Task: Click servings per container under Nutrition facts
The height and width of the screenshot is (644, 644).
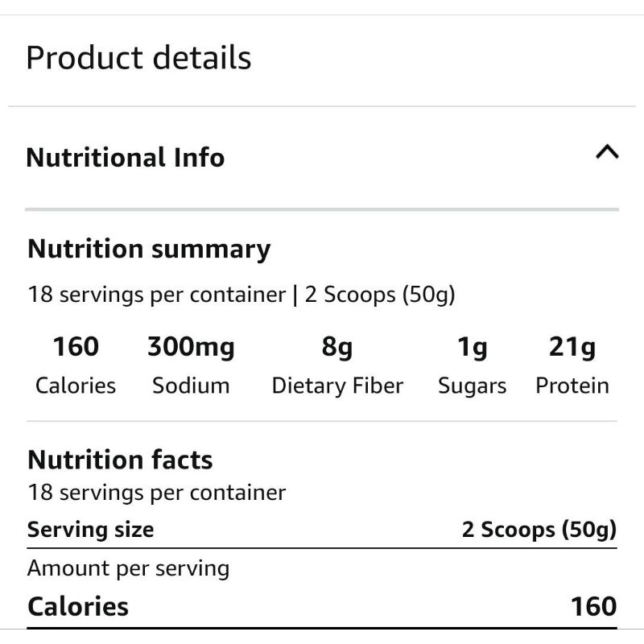Action: (x=156, y=492)
